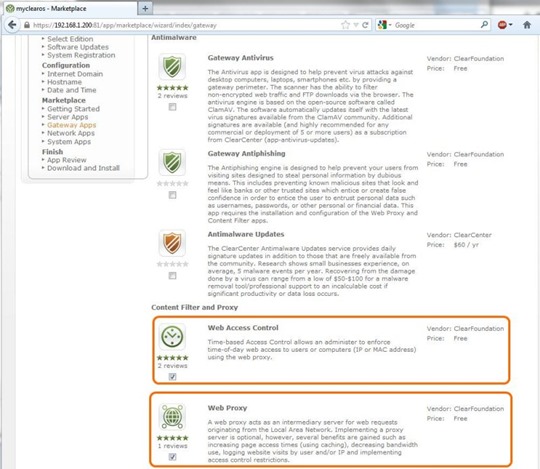Image resolution: width=540 pixels, height=469 pixels.
Task: Reload the page with refresh icon
Action: coord(365,25)
